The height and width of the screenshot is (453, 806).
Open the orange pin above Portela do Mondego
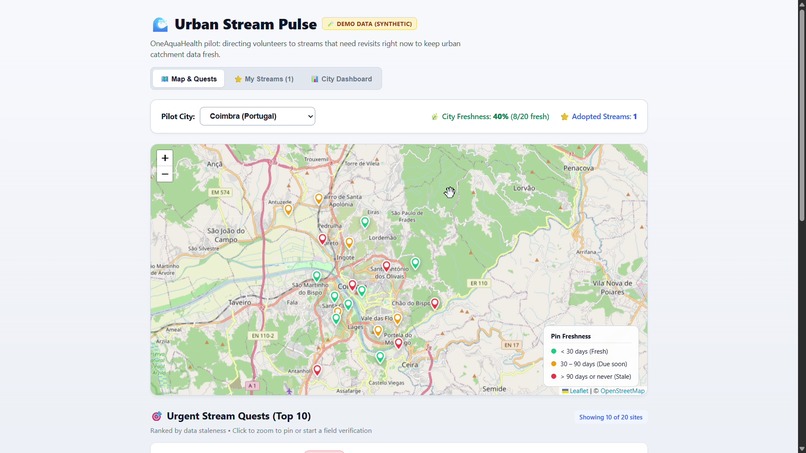[378, 331]
